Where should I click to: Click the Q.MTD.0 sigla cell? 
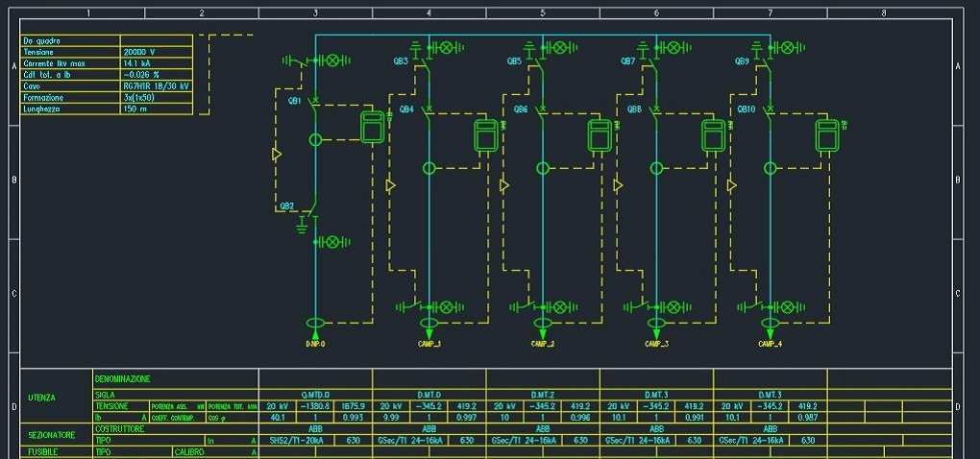pyautogui.click(x=315, y=395)
